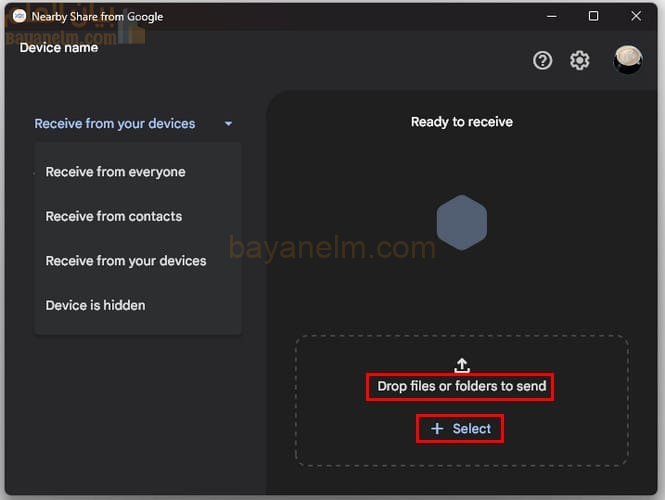Maximize the Nearby Share window
665x500 pixels.
tap(593, 16)
